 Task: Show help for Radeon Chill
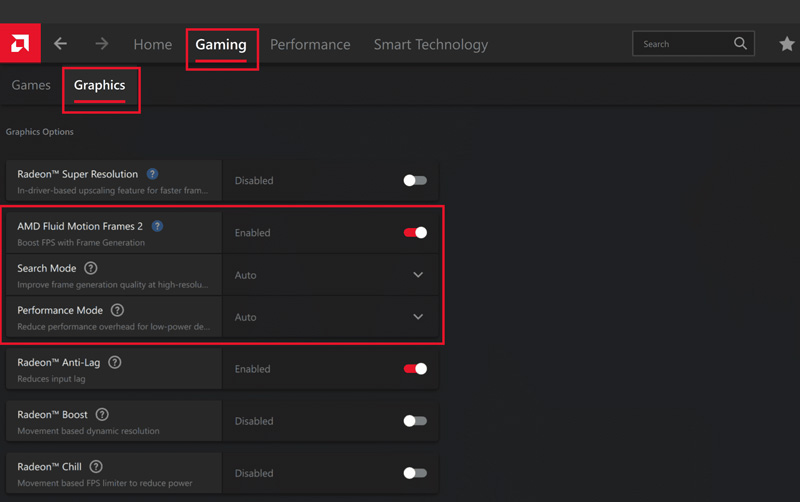click(96, 466)
